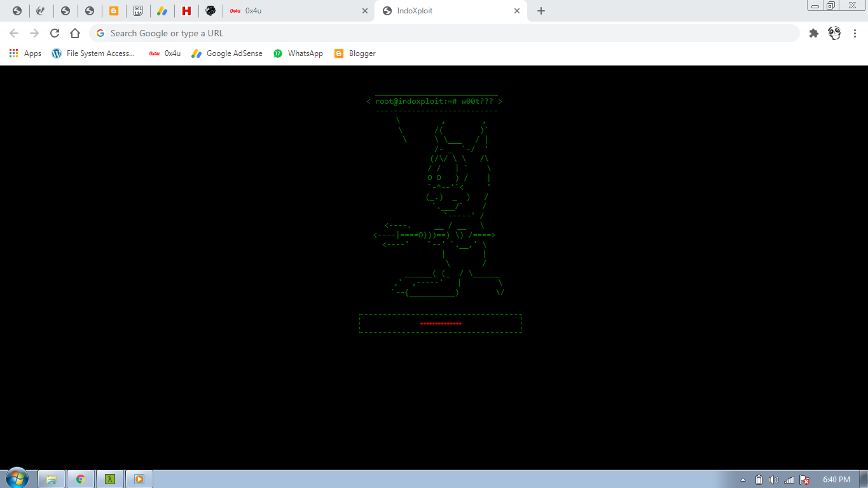Click the Google search icon in the address bar
The height and width of the screenshot is (488, 868).
click(x=100, y=32)
